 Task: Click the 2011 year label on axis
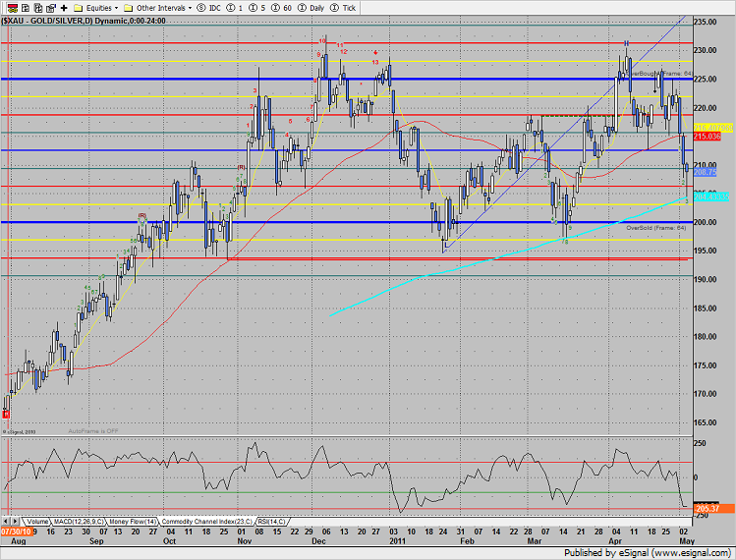[398, 540]
